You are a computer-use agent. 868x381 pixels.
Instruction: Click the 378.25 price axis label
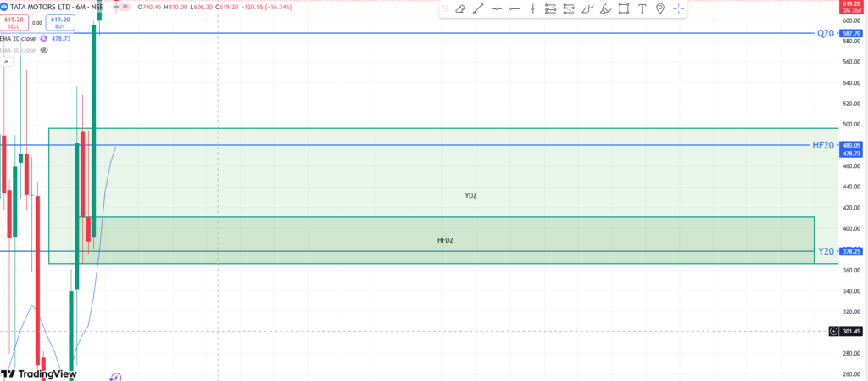pyautogui.click(x=851, y=251)
